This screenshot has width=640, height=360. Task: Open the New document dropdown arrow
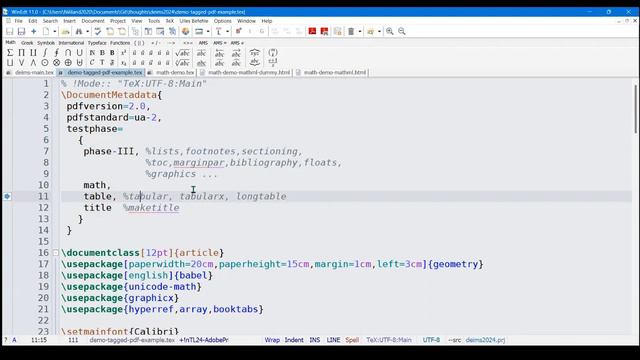click(x=54, y=31)
